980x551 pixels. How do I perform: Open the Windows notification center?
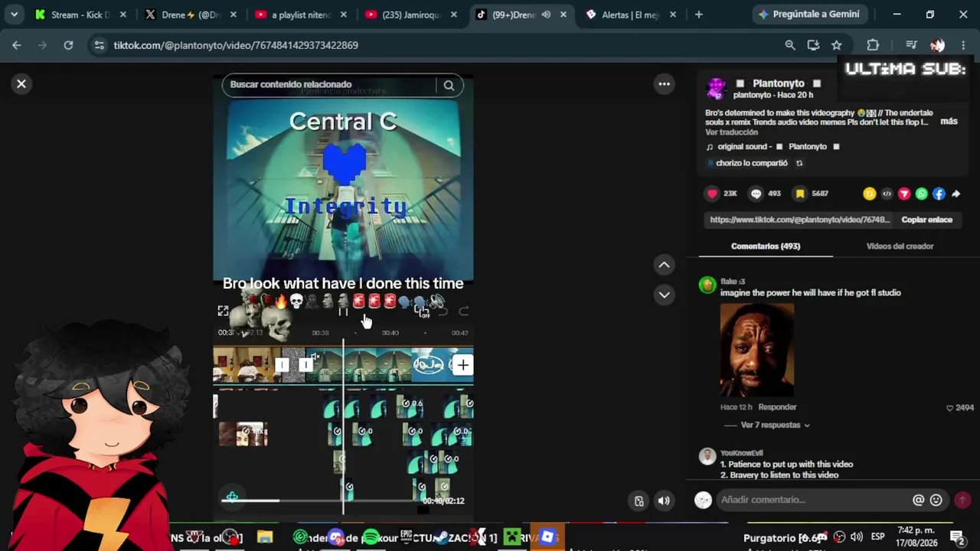[957, 538]
